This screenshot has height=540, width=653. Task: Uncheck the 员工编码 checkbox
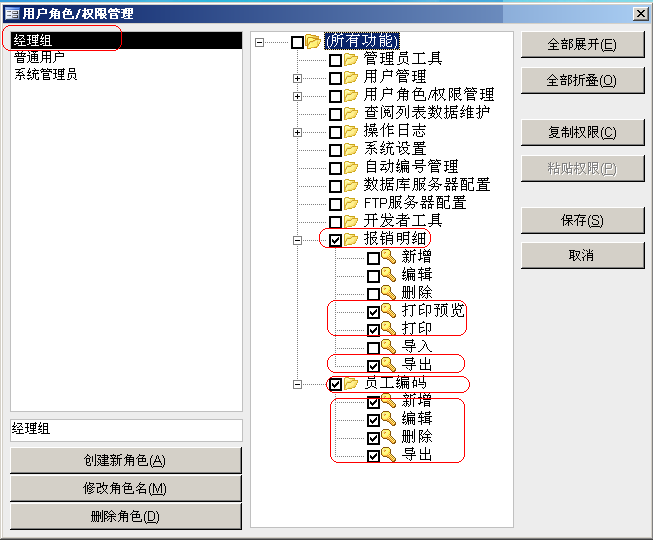(x=335, y=384)
